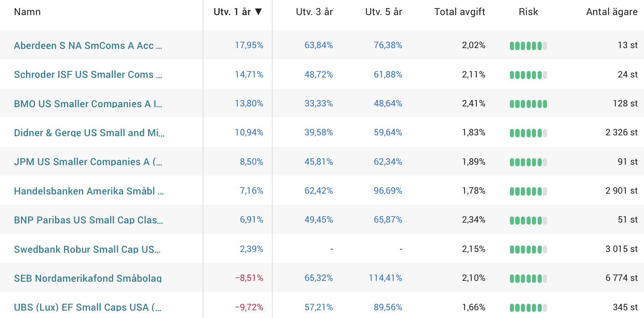Click risk indicator for Aberdeen S NA SmComs
The width and height of the screenshot is (644, 318).
pos(528,46)
